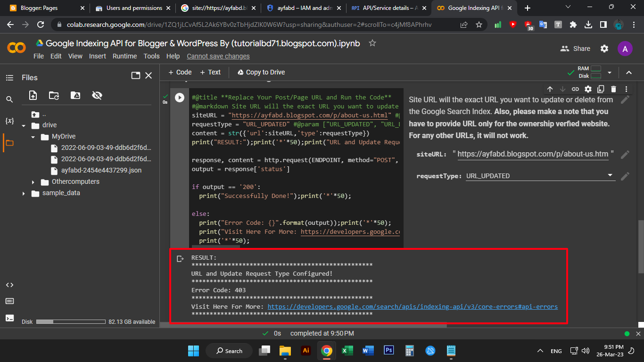Edit the requestType form field pencil
The width and height of the screenshot is (644, 362).
click(x=625, y=176)
